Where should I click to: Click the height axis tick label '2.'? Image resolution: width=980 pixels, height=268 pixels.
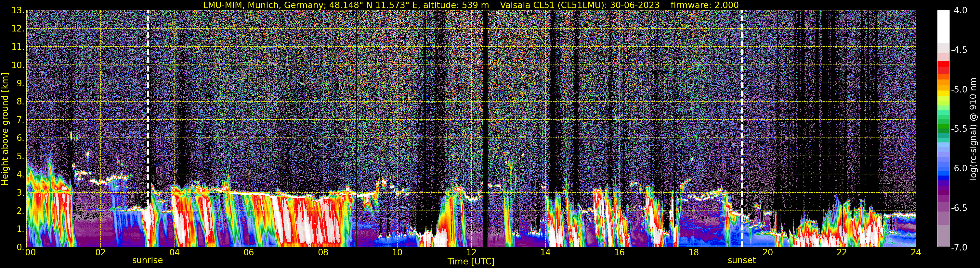[20, 211]
